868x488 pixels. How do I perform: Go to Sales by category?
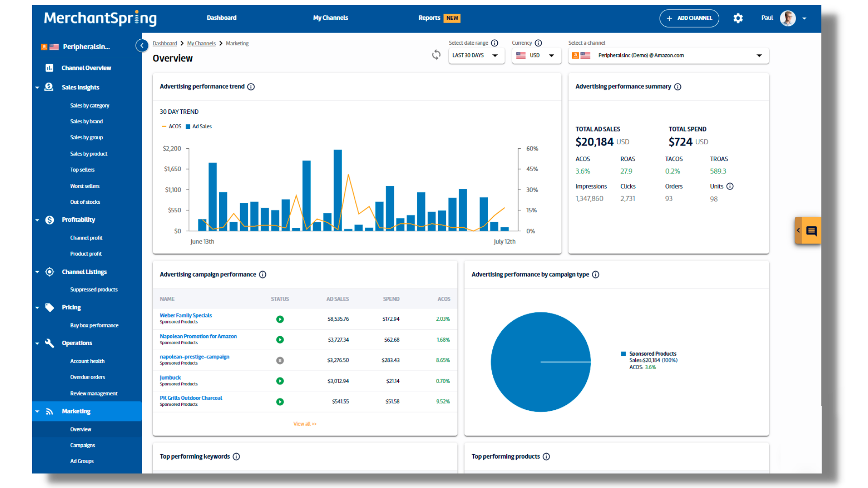[90, 106]
